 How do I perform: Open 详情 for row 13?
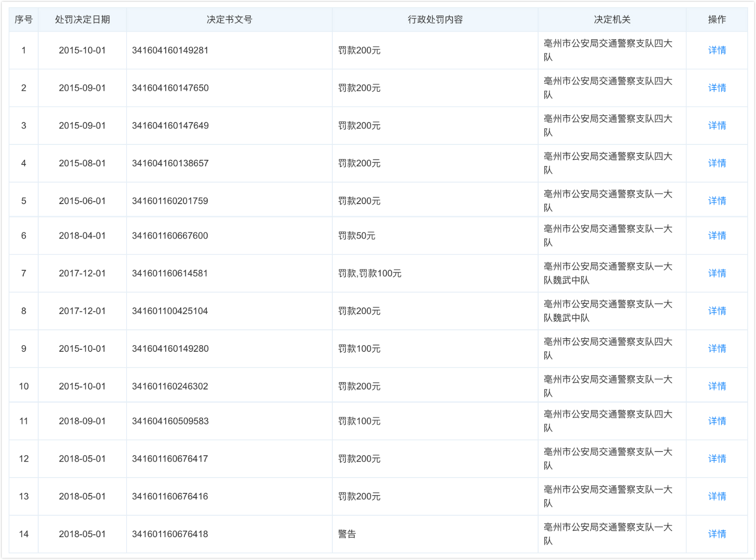click(x=716, y=497)
